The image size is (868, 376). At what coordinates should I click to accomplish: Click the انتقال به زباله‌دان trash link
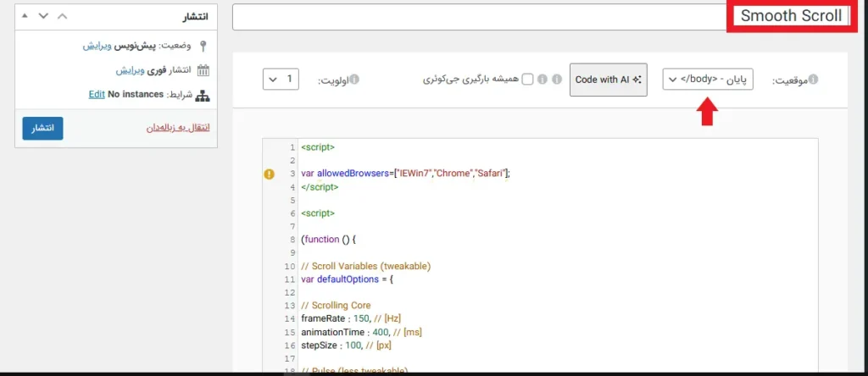pos(178,128)
